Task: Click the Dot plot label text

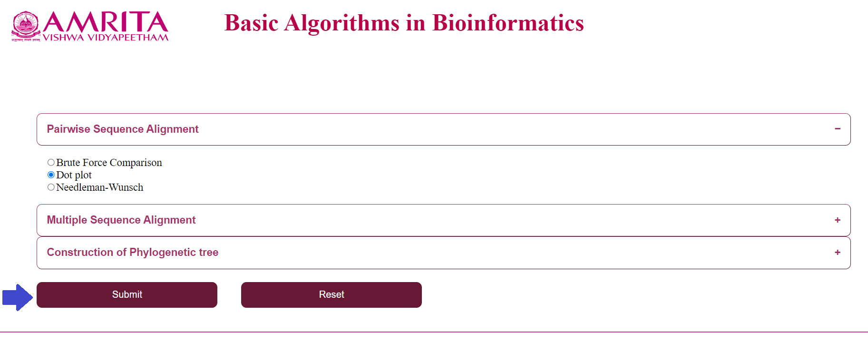Action: [x=74, y=175]
